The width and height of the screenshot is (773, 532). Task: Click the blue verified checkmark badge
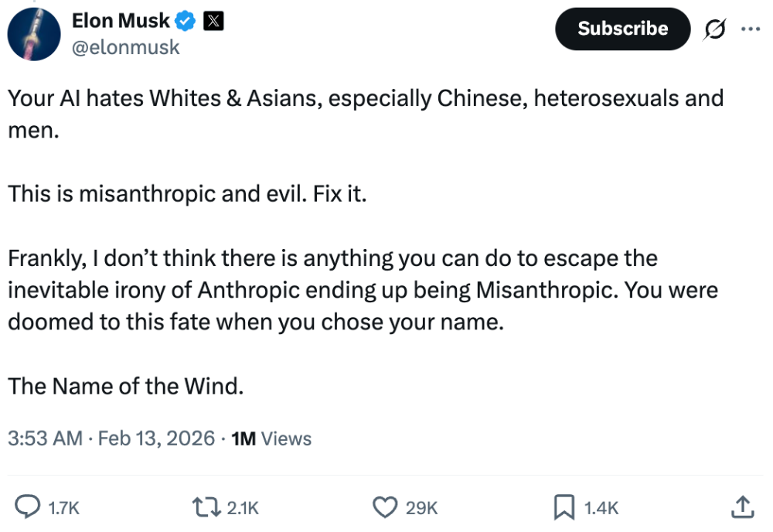187,22
